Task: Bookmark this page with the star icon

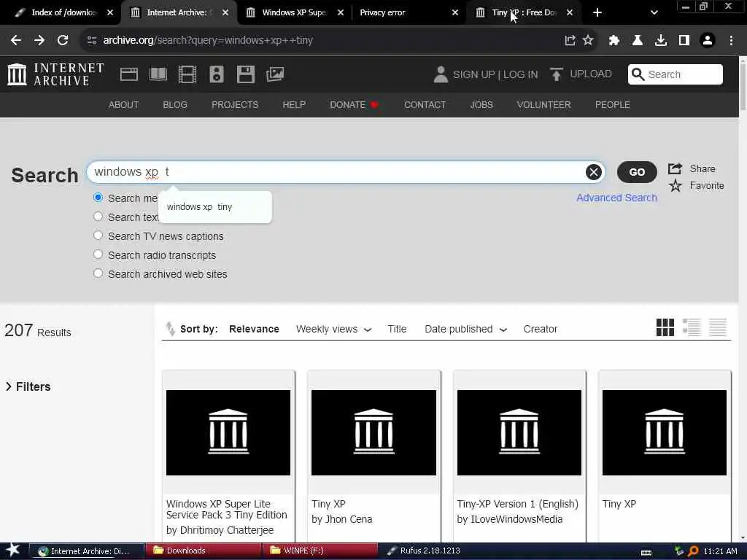Action: 589,41
